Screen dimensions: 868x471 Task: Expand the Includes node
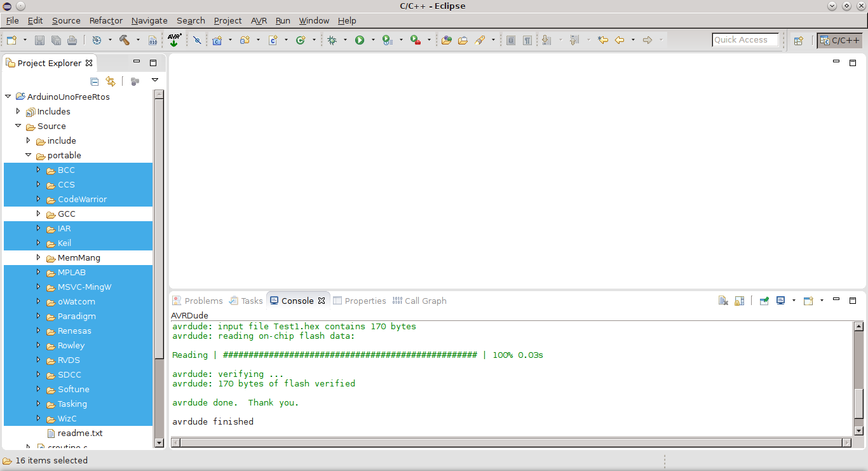point(18,111)
